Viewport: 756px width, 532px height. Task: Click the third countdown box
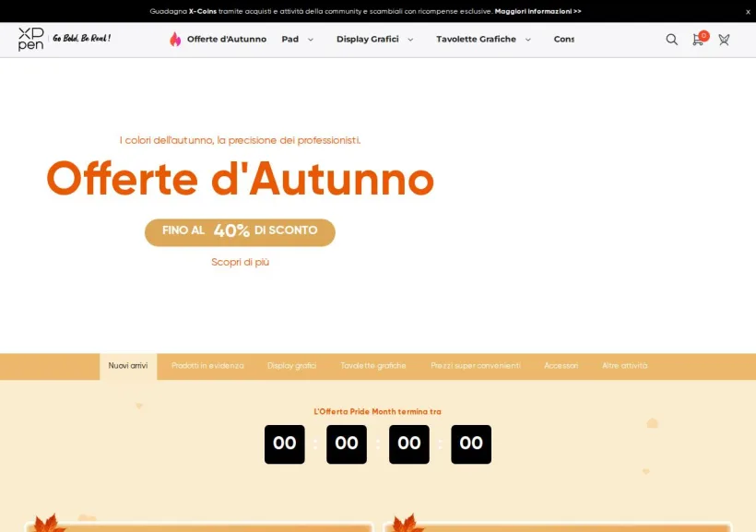[408, 444]
